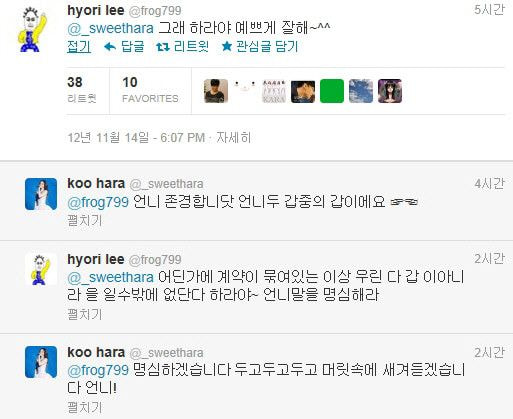Open first retweeter avatar with dark shirt
Image resolution: width=513 pixels, height=419 pixels.
tap(216, 91)
